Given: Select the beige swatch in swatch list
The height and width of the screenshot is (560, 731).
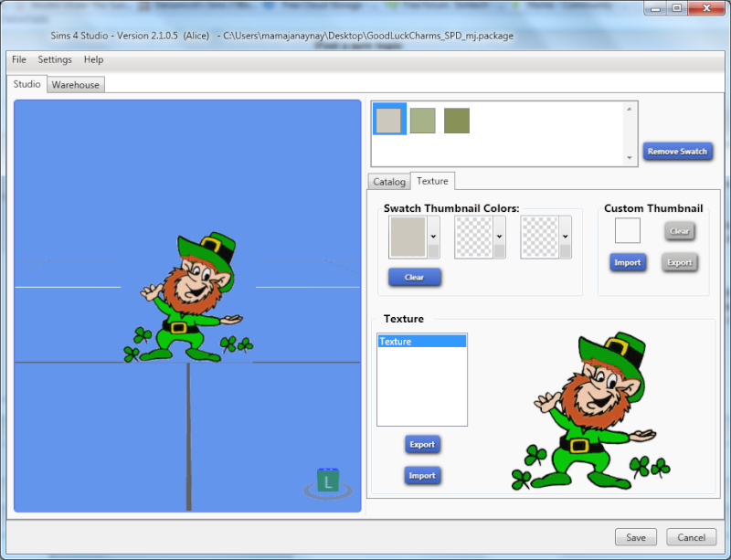Looking at the screenshot, I should pos(389,121).
